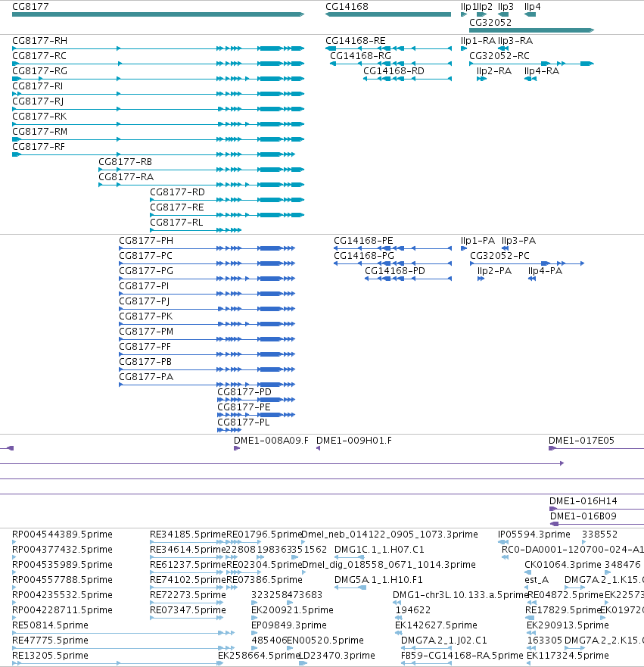Select protein CG8177-PD
Viewport: 644px width, 667px height.
click(244, 392)
